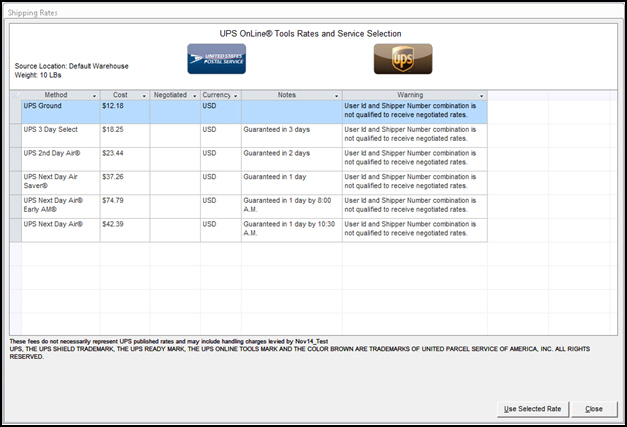Open the Cost column filter dropdown
Image resolution: width=627 pixels, height=427 pixels.
[144, 96]
